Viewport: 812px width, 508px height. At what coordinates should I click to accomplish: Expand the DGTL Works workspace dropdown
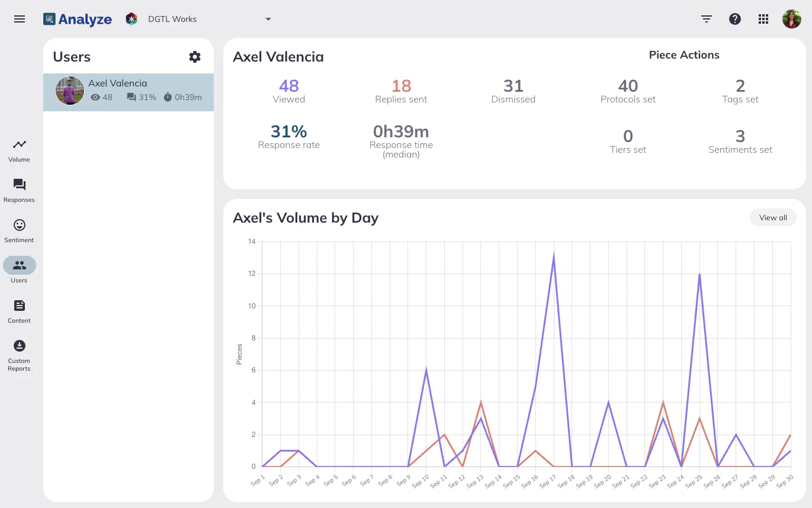tap(268, 19)
